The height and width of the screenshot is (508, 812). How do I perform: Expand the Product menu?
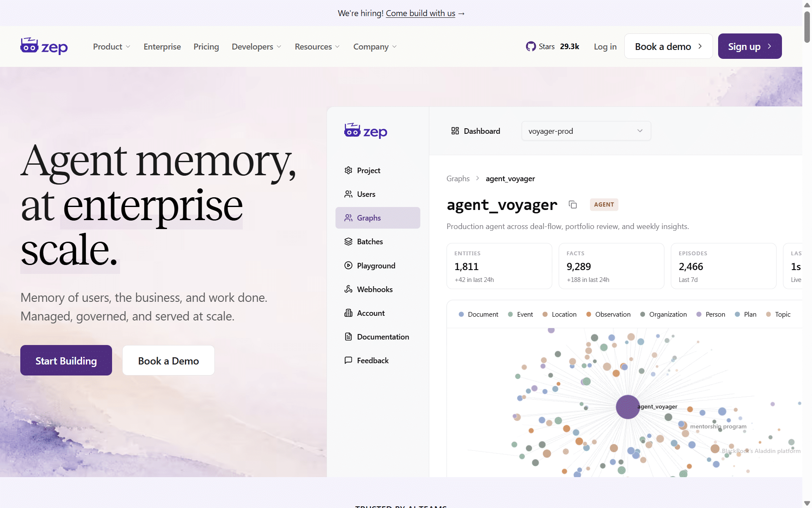pyautogui.click(x=112, y=47)
